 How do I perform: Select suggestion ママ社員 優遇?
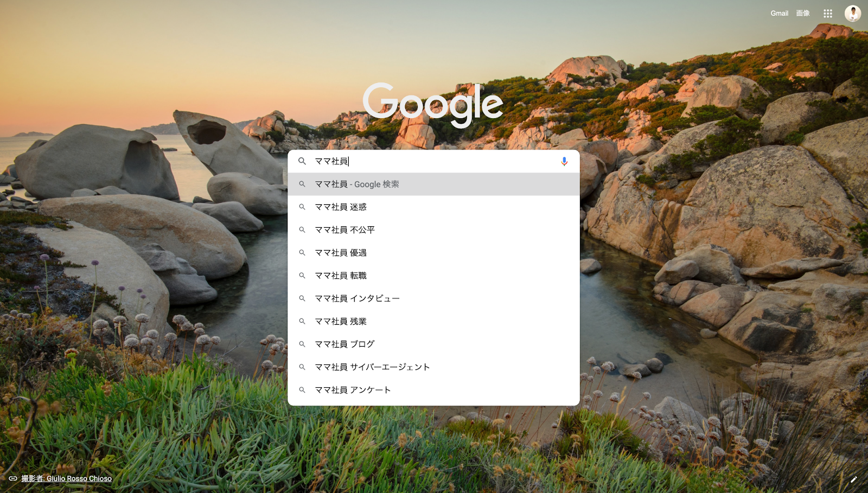(433, 253)
